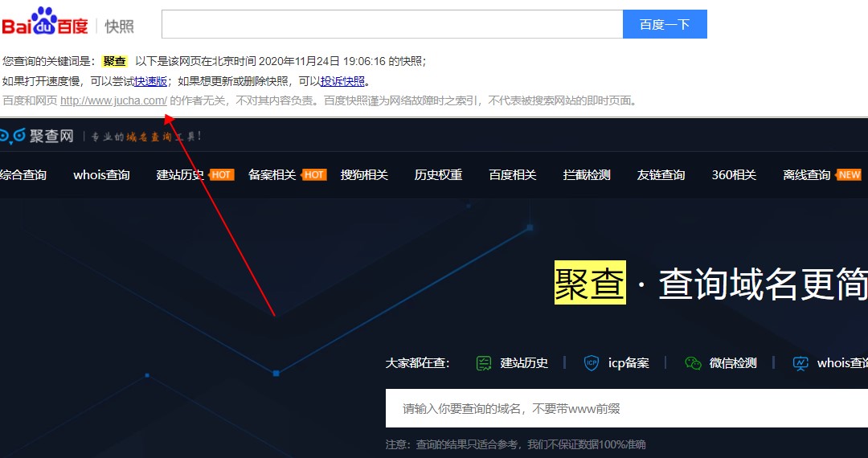Click the whois查询 monitor icon

[800, 363]
